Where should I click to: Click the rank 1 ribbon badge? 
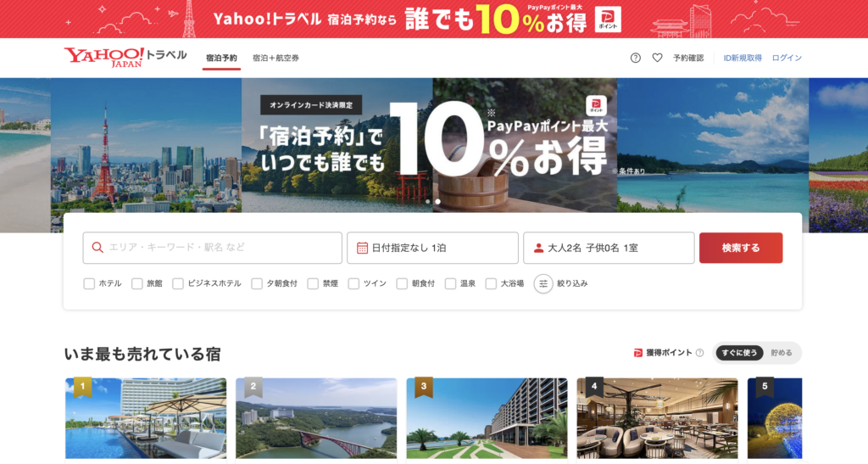(82, 387)
